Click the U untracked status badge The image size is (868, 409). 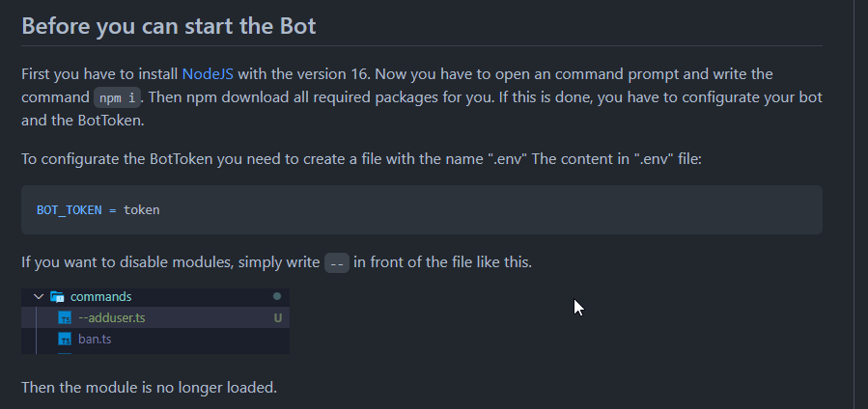pyautogui.click(x=277, y=318)
